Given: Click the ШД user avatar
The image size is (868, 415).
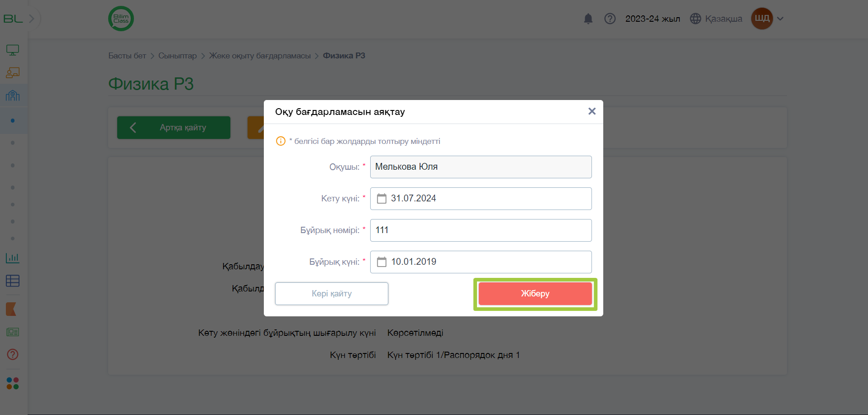Looking at the screenshot, I should pos(762,19).
